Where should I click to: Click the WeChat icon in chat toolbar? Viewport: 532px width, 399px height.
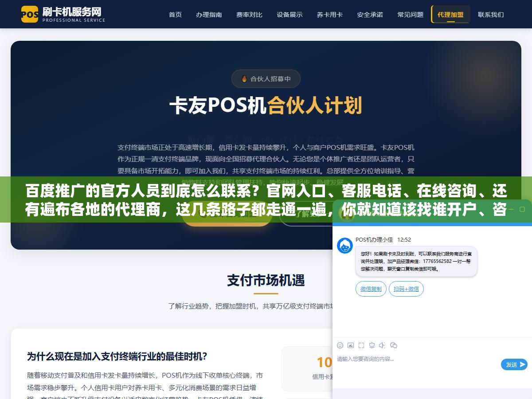[393, 345]
